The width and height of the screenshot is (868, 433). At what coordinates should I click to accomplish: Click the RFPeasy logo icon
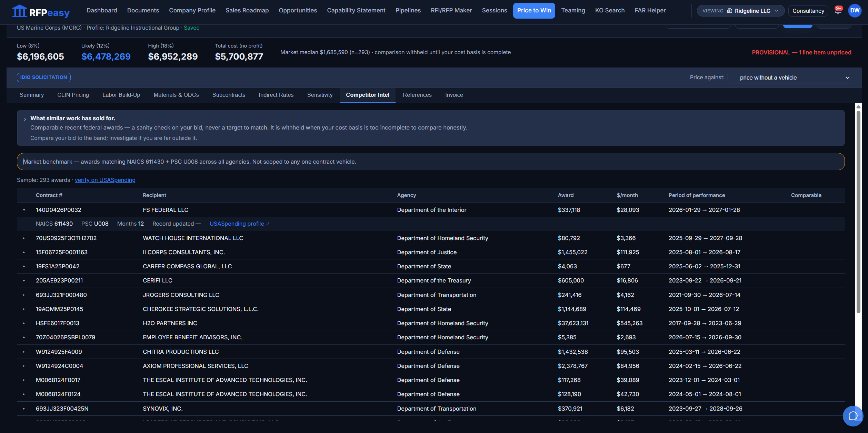[x=19, y=11]
